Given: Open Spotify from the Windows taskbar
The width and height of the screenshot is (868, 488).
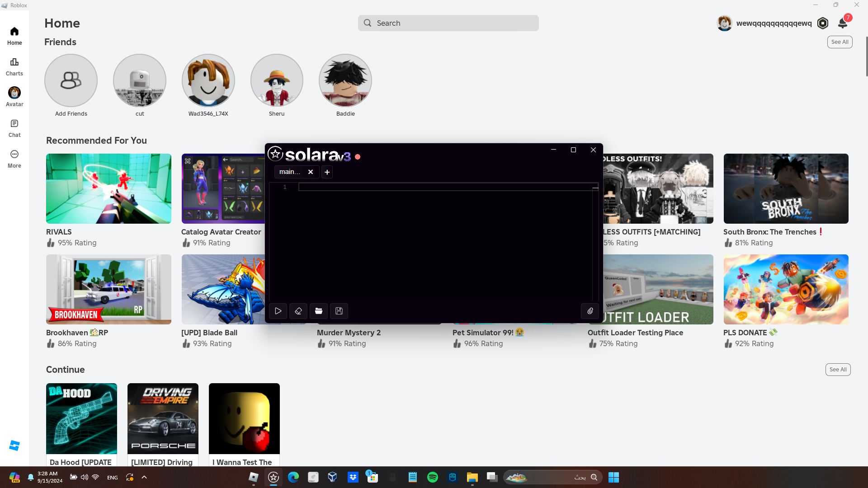Looking at the screenshot, I should (433, 477).
